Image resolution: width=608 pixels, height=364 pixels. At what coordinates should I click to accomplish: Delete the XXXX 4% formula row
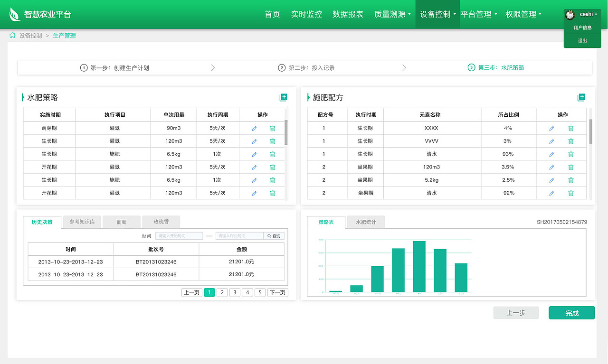click(571, 128)
